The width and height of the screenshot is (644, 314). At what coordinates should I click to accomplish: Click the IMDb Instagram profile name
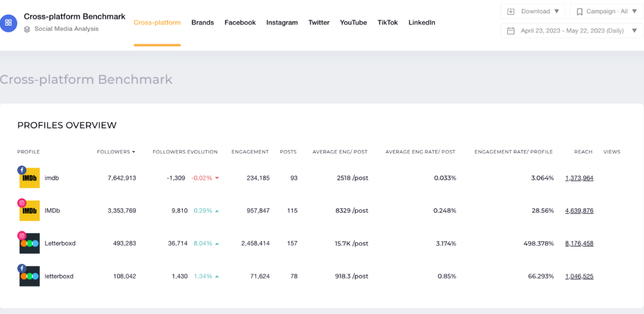coord(52,211)
